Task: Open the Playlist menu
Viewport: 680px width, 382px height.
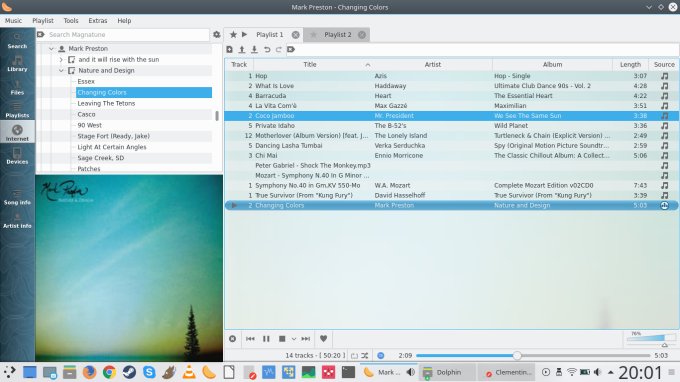Action: pos(43,20)
